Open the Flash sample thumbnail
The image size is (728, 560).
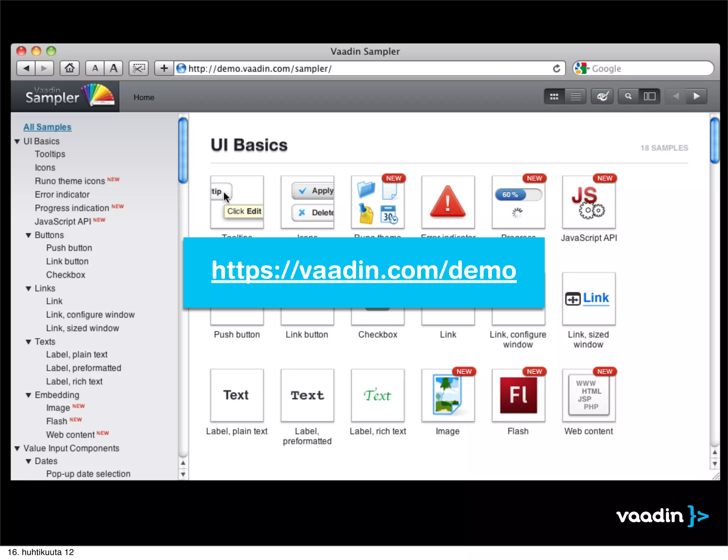pyautogui.click(x=518, y=395)
